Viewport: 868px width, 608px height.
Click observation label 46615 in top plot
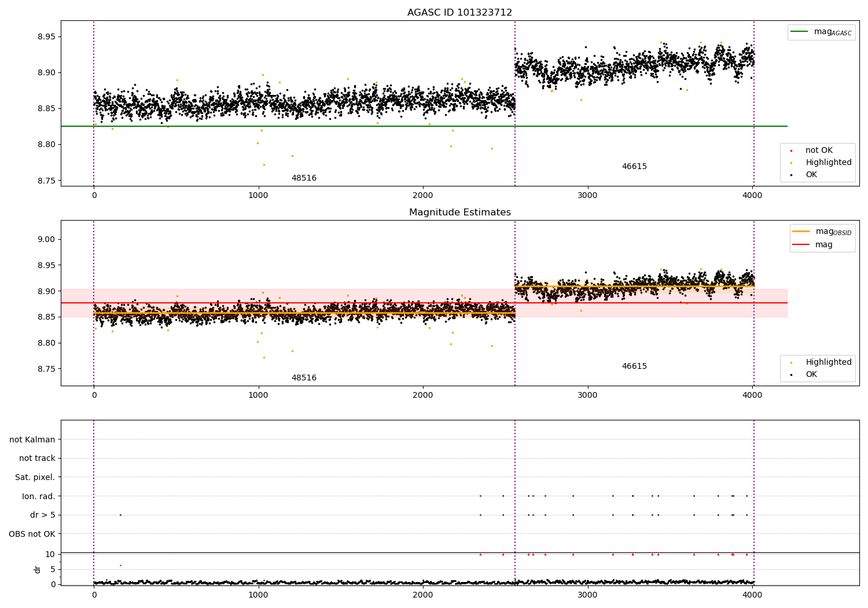pyautogui.click(x=634, y=167)
